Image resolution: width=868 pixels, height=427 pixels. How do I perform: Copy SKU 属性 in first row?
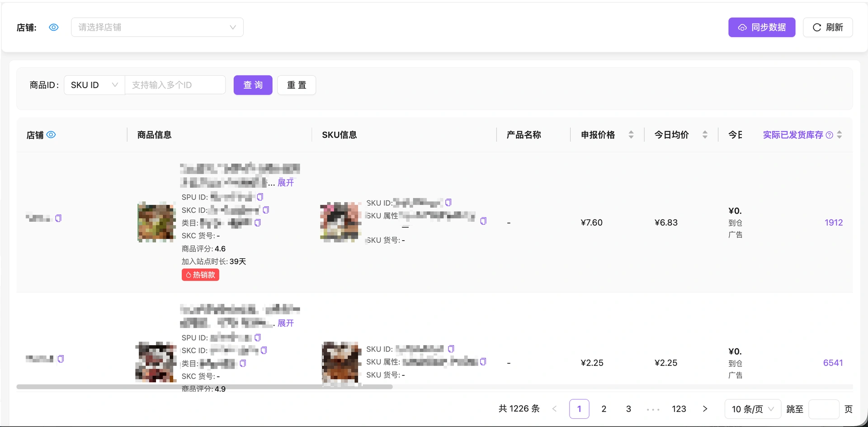click(483, 221)
